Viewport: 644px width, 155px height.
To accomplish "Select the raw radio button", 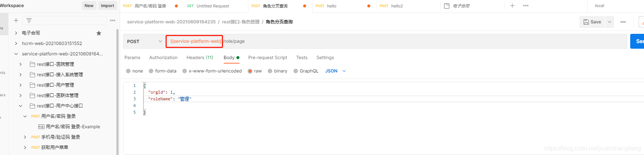I will (x=250, y=71).
